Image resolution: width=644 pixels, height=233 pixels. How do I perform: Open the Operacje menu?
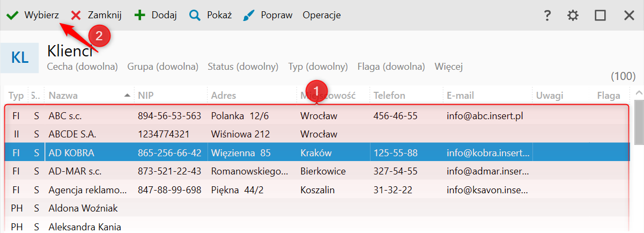click(322, 15)
